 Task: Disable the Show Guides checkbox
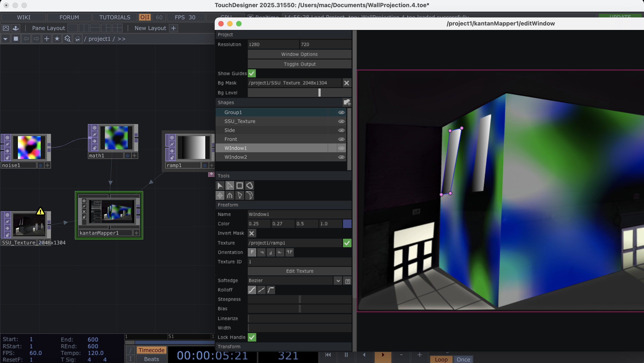click(252, 73)
